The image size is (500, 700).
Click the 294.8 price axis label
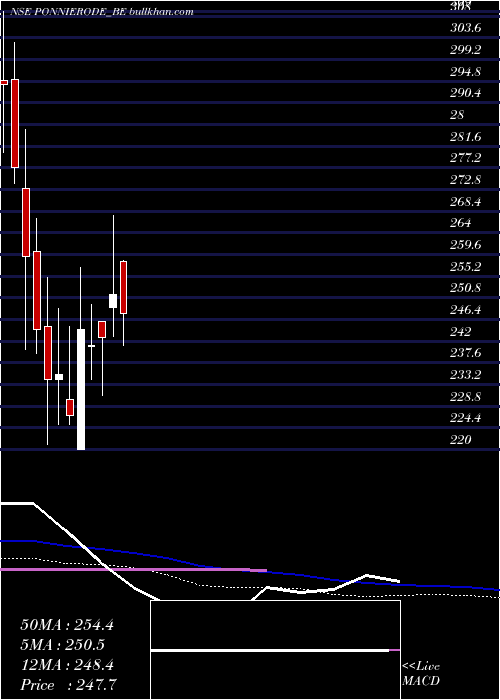465,71
